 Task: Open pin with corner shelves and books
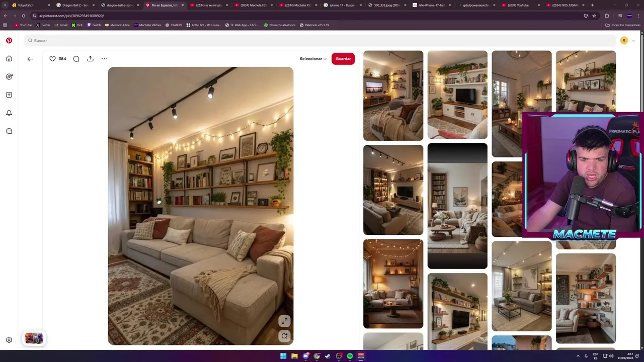pos(586,299)
